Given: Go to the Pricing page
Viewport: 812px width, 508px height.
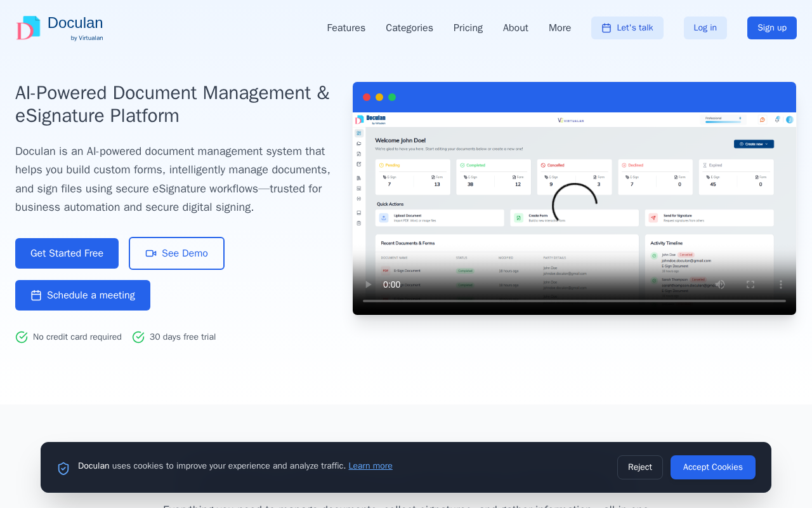Looking at the screenshot, I should tap(468, 28).
